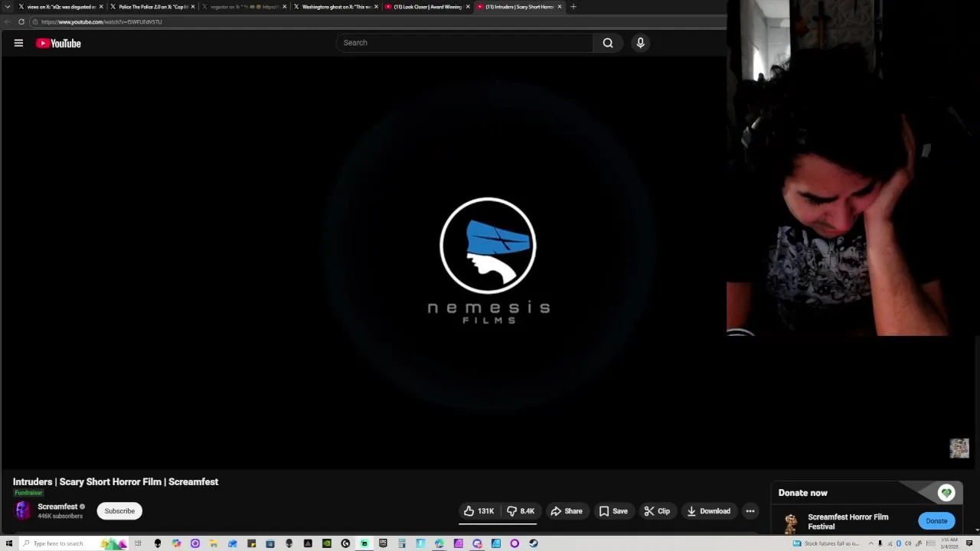Screen dimensions: 980x551
Task: Click the Fundraiser label under the title
Action: (28, 493)
